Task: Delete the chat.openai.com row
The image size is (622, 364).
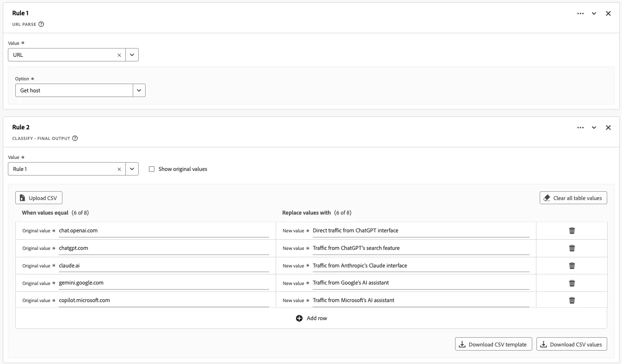Action: (572, 231)
